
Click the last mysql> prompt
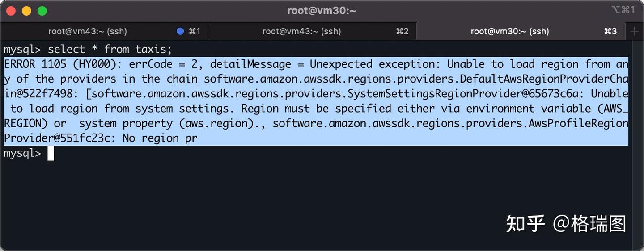tap(22, 153)
